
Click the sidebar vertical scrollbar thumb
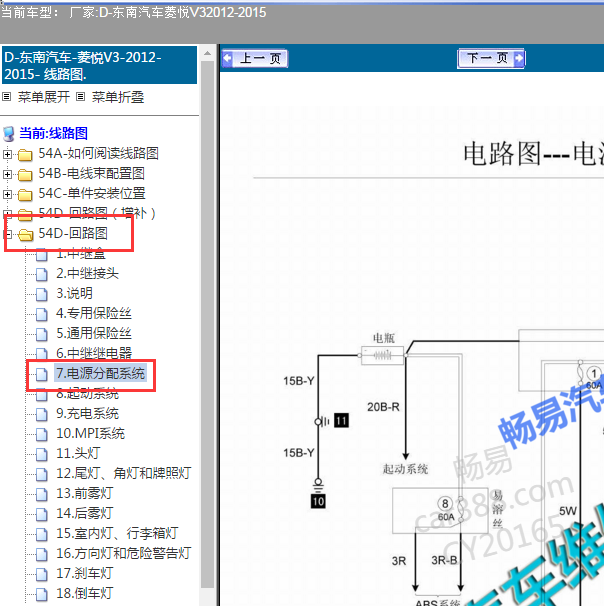208,325
